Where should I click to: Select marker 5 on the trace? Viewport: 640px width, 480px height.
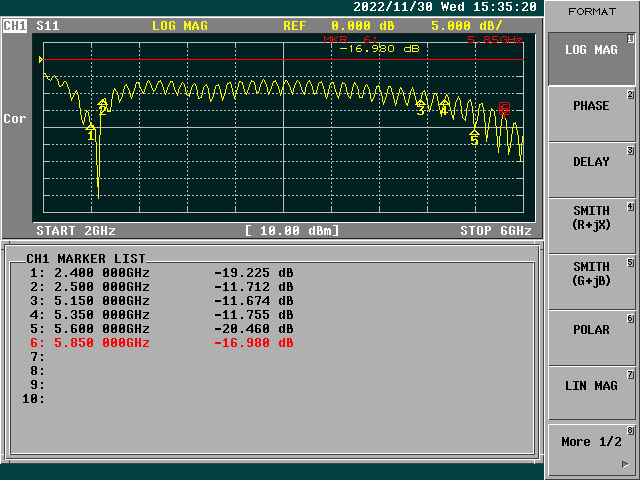coord(474,138)
